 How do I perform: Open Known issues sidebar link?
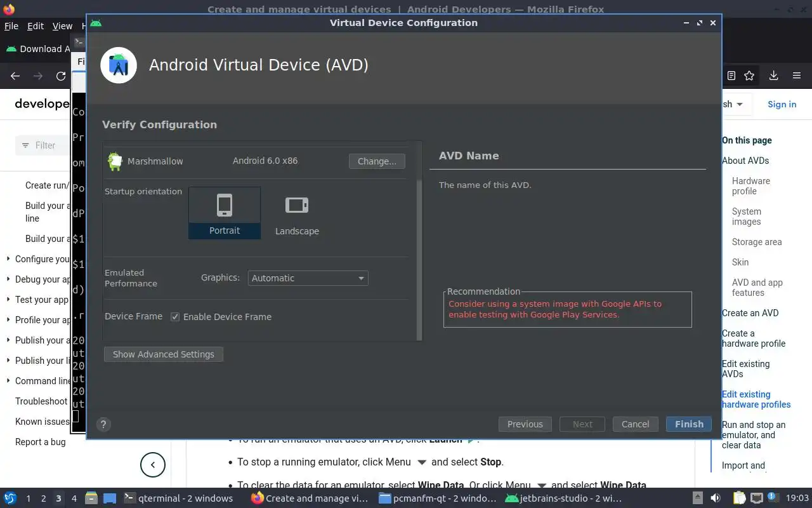43,422
